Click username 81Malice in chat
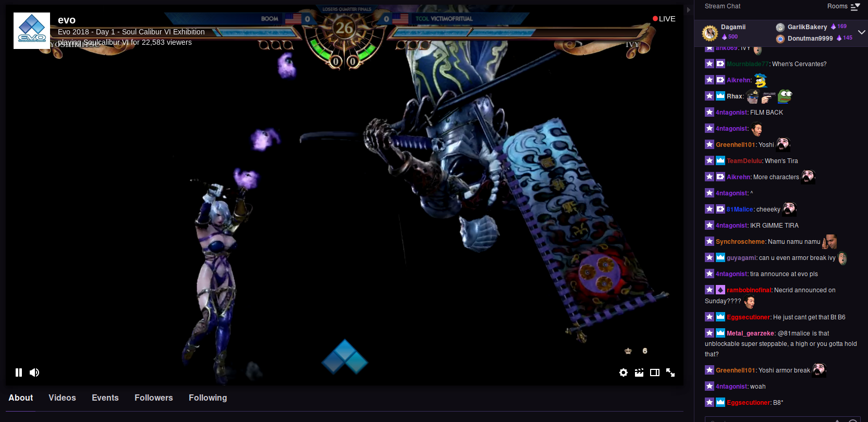Image resolution: width=868 pixels, height=422 pixels. 740,209
